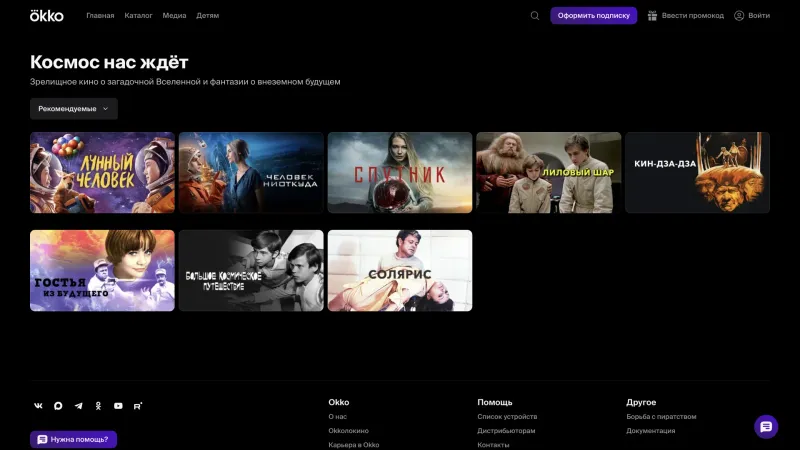Open the Детям menu item
The height and width of the screenshot is (450, 800).
coord(207,16)
